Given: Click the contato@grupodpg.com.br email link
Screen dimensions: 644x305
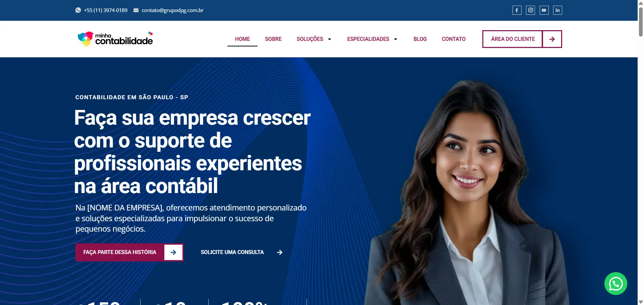Looking at the screenshot, I should click(172, 10).
